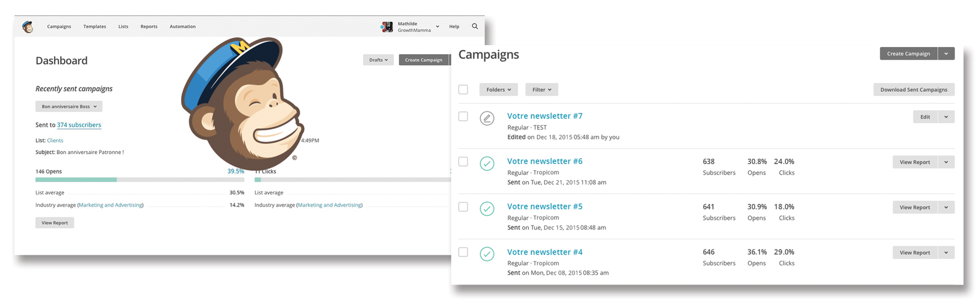
Task: Click Marketing and Advertising link under Opens
Action: [x=110, y=205]
